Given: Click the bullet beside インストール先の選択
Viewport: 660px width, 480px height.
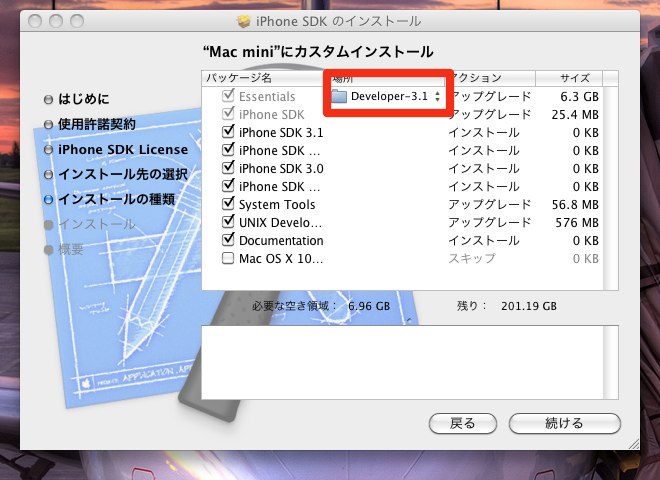Looking at the screenshot, I should coord(48,175).
